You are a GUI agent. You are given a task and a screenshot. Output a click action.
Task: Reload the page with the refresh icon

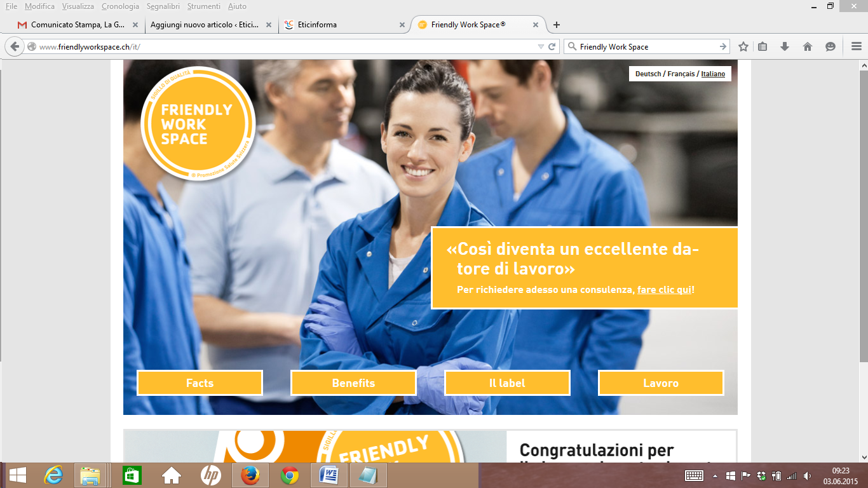coord(552,46)
